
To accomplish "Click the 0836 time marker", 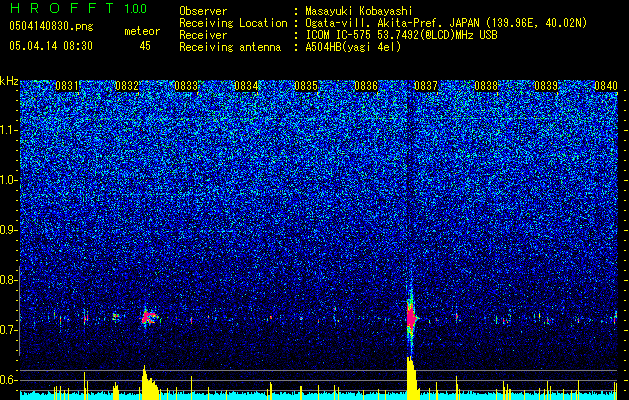I will click(x=366, y=86).
